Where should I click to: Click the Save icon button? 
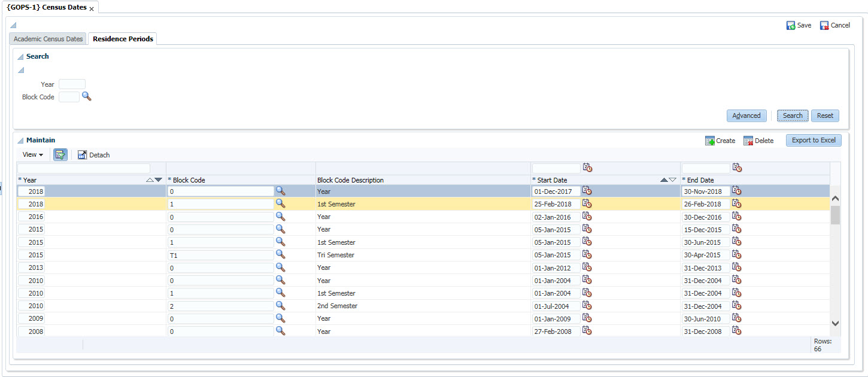tap(791, 25)
